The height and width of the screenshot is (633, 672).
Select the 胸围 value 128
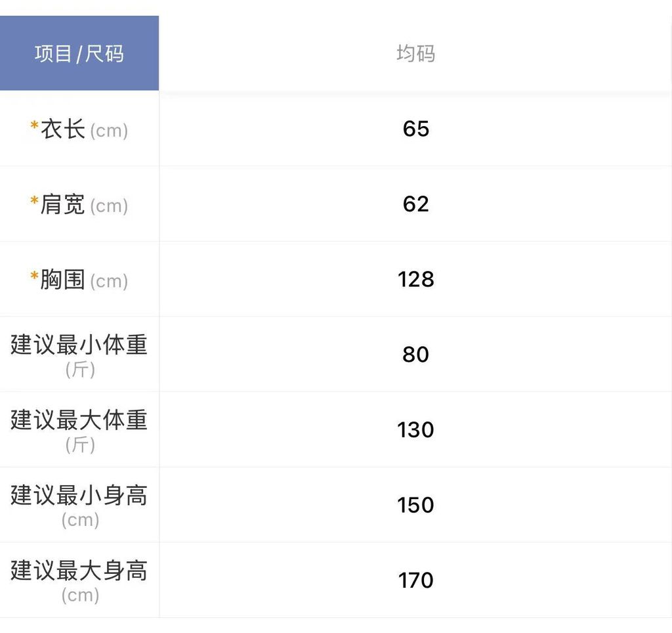pos(415,280)
